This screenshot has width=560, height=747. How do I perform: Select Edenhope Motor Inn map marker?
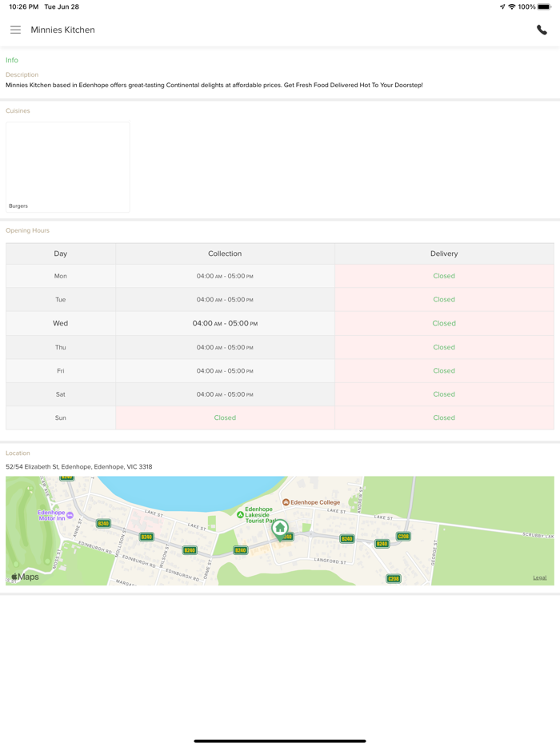point(70,515)
